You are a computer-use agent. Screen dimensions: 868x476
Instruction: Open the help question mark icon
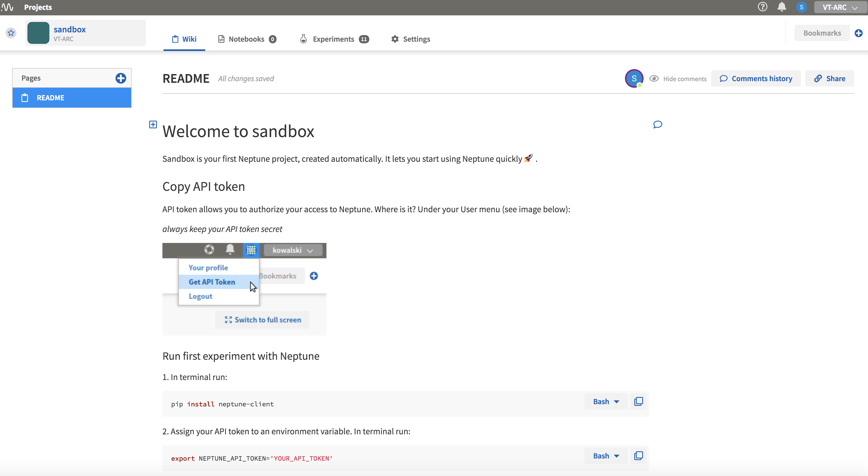click(762, 7)
